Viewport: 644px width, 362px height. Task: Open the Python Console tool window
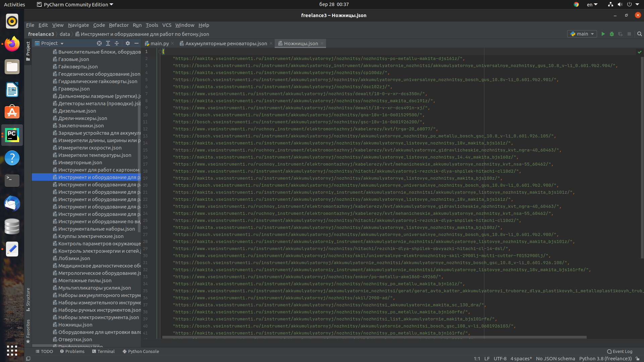pyautogui.click(x=141, y=351)
